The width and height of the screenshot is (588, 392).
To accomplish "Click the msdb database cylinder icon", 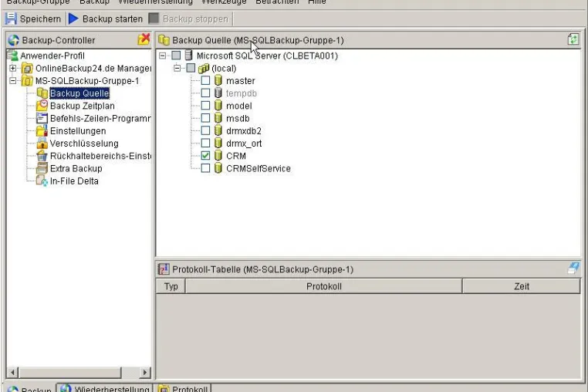I will pyautogui.click(x=218, y=118).
